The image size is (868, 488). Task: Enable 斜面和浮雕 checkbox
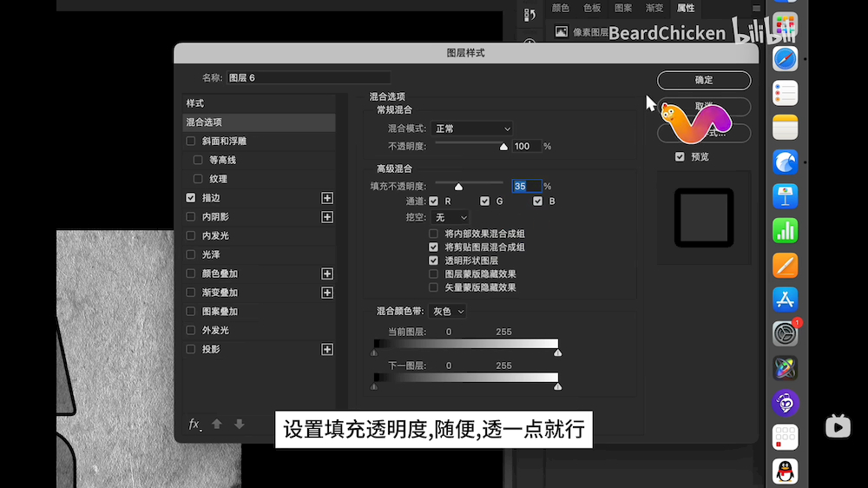point(190,142)
